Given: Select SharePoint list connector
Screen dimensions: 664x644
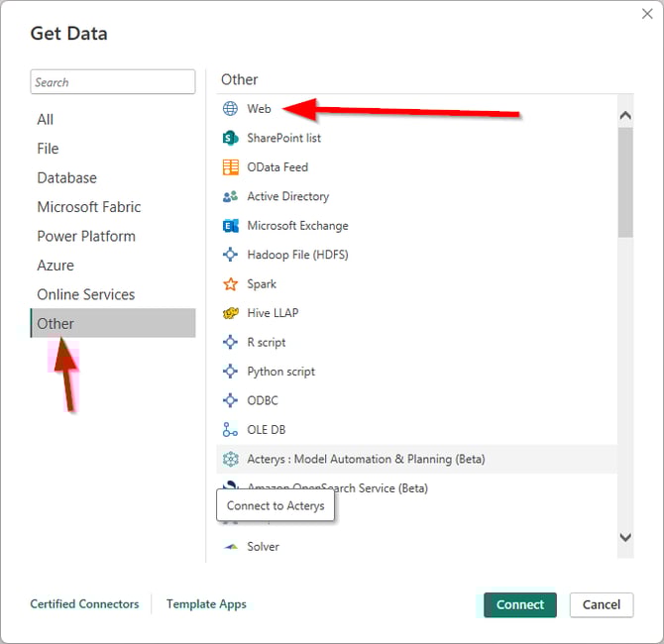Looking at the screenshot, I should click(283, 138).
